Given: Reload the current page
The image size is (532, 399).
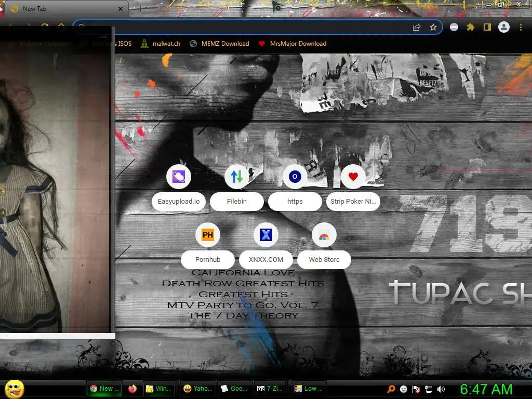Looking at the screenshot, I should coord(45,26).
